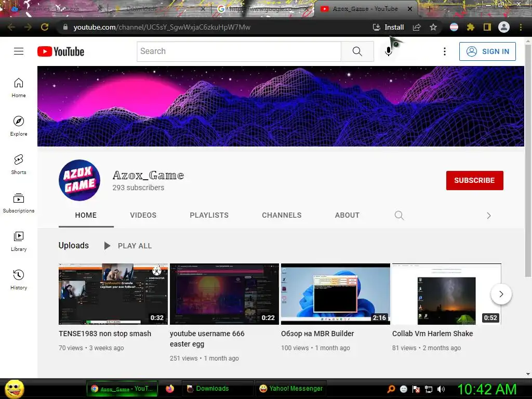
Task: Click into the YouTube Search field
Action: tap(239, 51)
